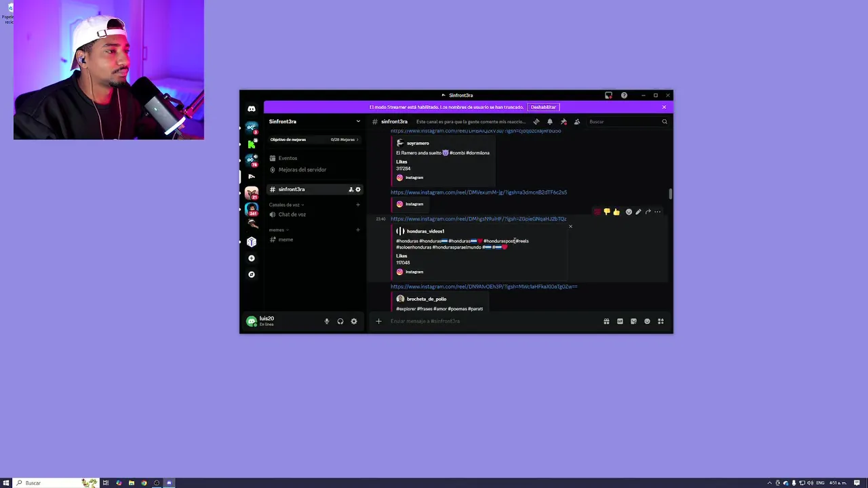This screenshot has width=868, height=488.
Task: Open Chrome from taskbar
Action: 144,483
